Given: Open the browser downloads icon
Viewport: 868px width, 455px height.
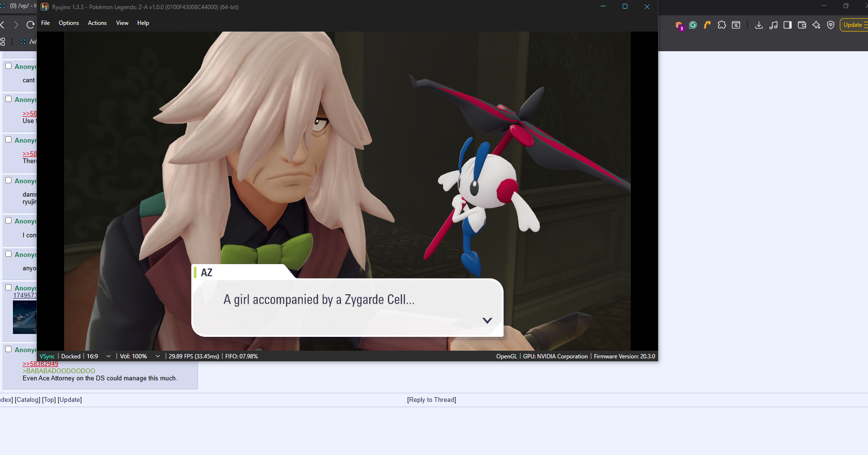Looking at the screenshot, I should [x=758, y=25].
